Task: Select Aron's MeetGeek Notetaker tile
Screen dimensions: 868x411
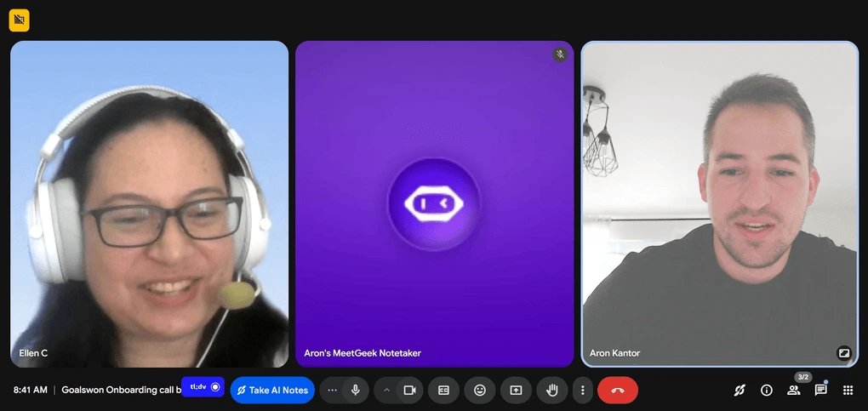Action: click(x=435, y=204)
